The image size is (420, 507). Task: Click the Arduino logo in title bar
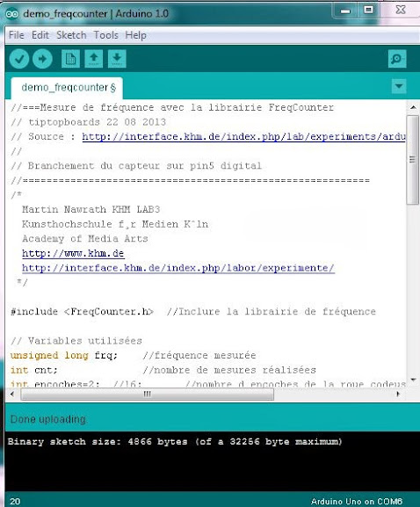pos(12,14)
